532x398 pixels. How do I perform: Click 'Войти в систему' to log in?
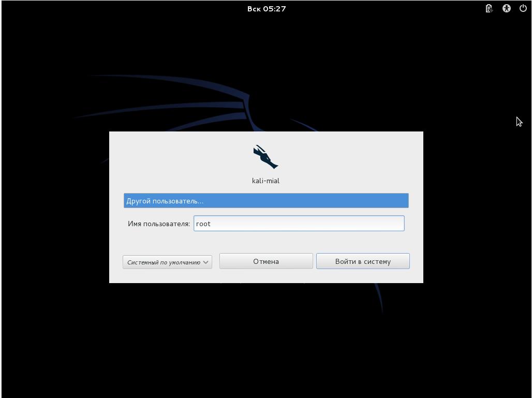(x=363, y=261)
